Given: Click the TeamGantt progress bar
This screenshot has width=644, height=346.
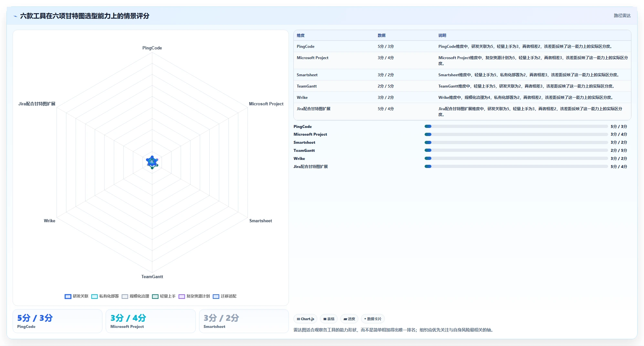Looking at the screenshot, I should pyautogui.click(x=516, y=151).
